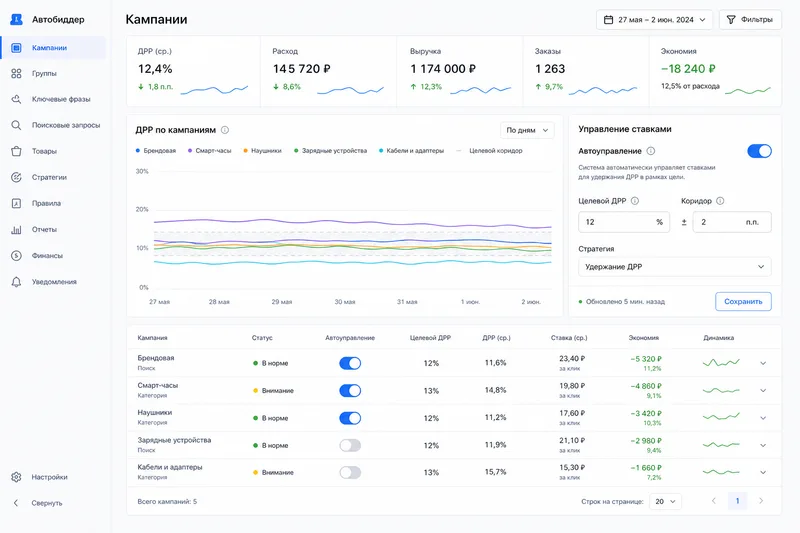
Task: Collapse sidebar with Свернуть
Action: click(x=47, y=503)
